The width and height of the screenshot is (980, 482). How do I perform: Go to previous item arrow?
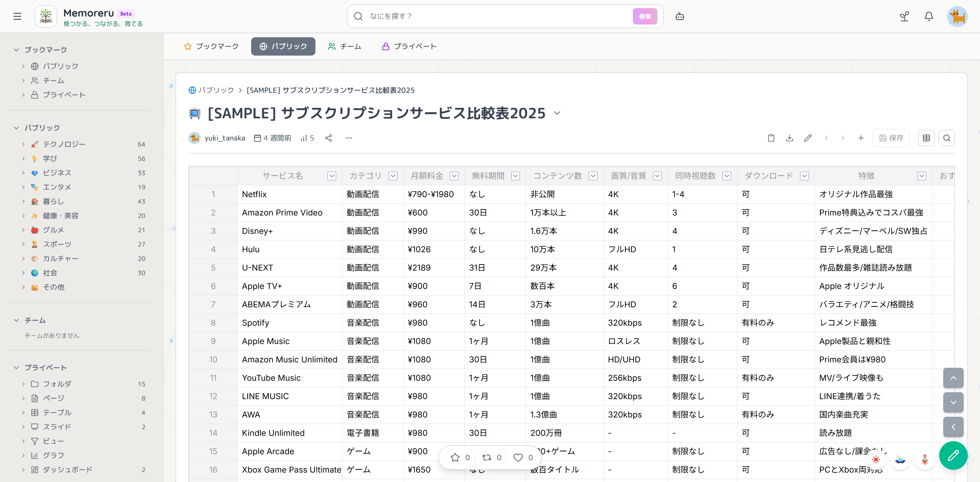(826, 138)
